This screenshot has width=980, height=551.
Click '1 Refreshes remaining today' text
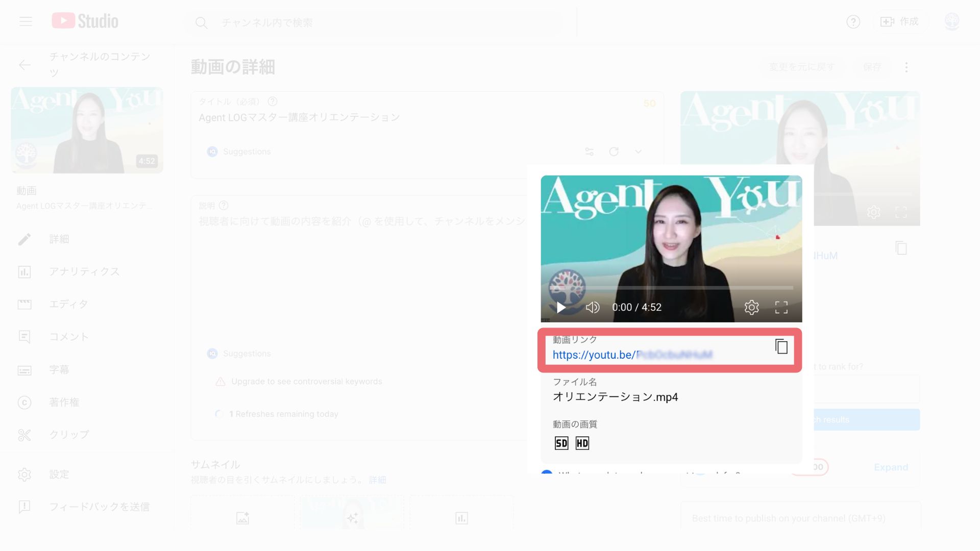(x=284, y=414)
